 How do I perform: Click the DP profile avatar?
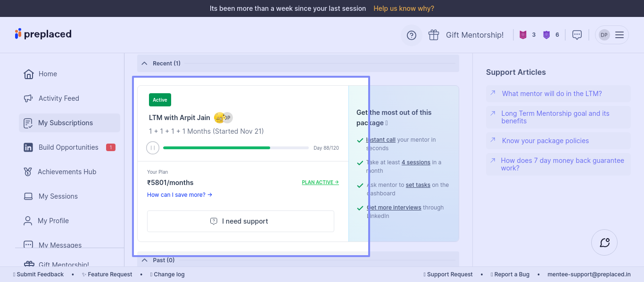(x=604, y=35)
